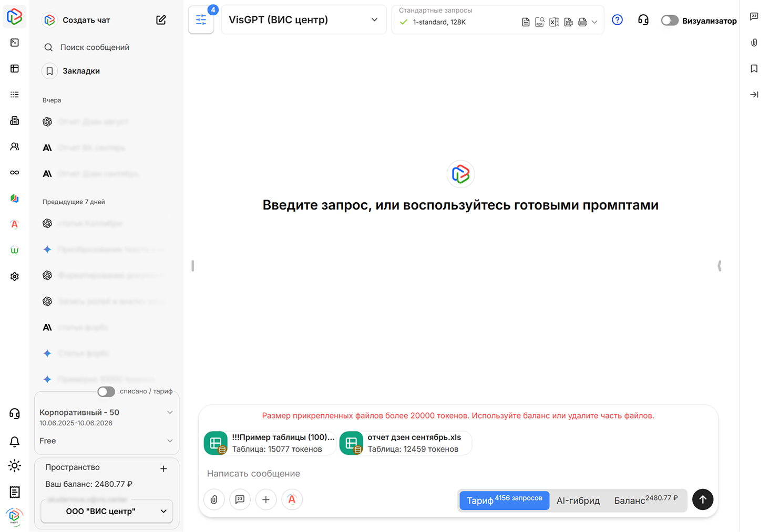This screenshot has width=769, height=532.
Task: Open the VisGPT (ВИС центр) model dropdown
Action: pos(304,19)
